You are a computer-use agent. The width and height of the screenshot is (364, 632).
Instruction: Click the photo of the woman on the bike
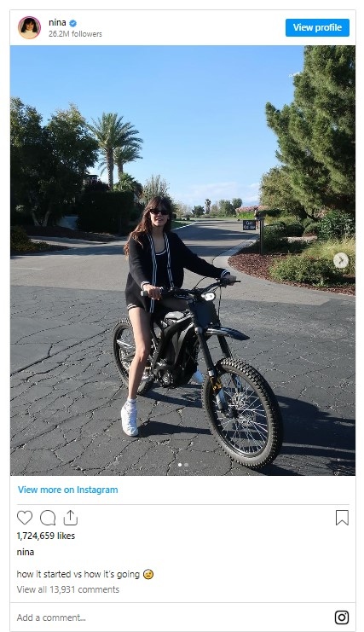[182, 260]
